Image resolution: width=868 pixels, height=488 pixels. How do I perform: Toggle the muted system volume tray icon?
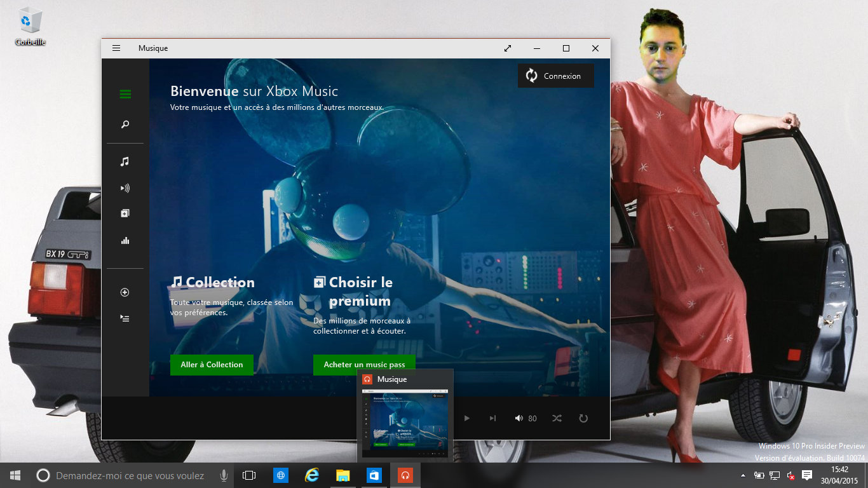point(791,475)
